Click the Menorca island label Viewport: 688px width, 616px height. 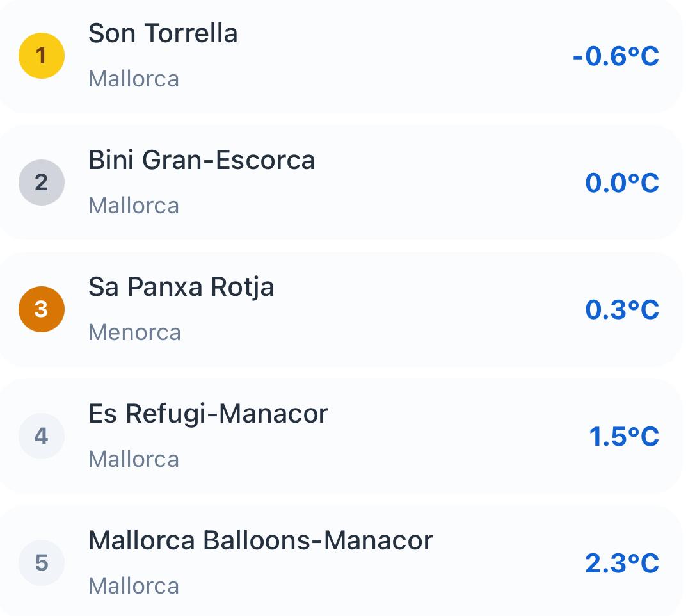click(x=134, y=332)
